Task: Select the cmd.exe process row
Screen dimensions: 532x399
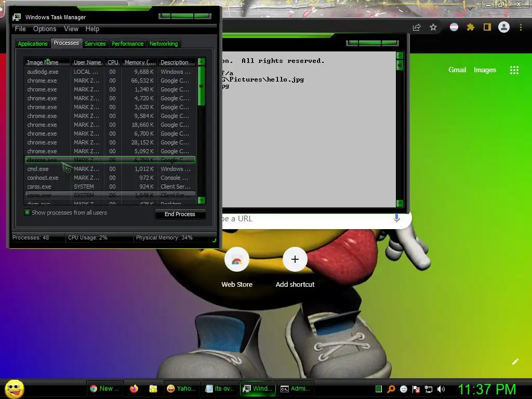Action: click(x=110, y=169)
